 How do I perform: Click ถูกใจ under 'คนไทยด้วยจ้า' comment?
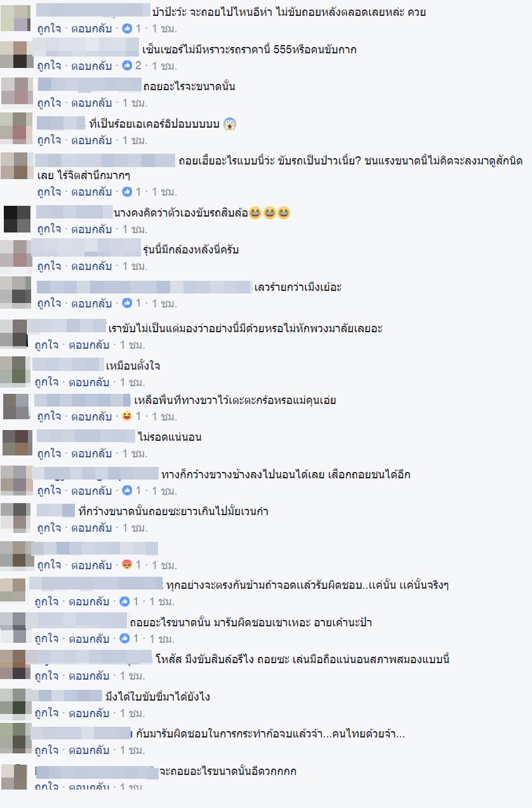click(46, 750)
